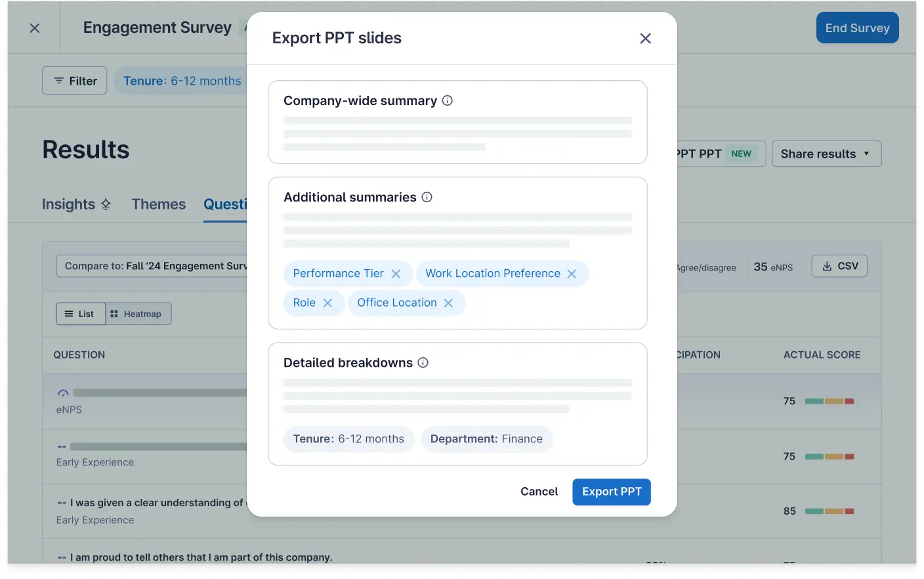This screenshot has width=924, height=579.
Task: Click the Performance Tier chip label
Action: (x=338, y=274)
